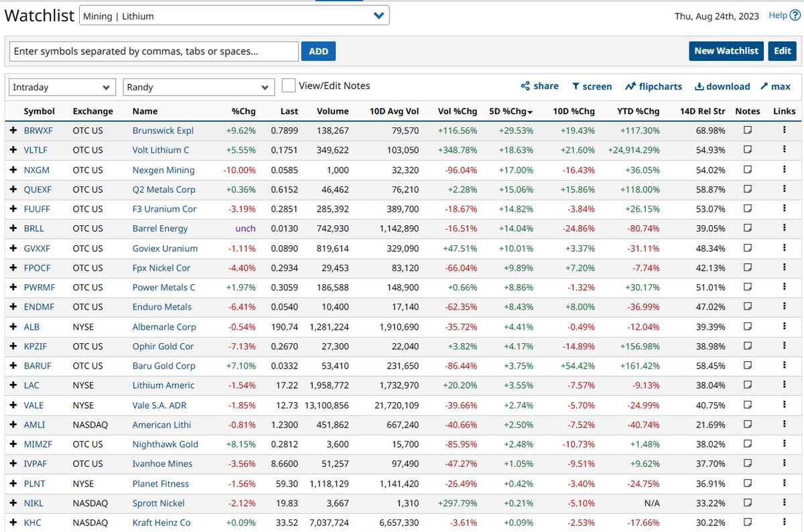The image size is (804, 532).
Task: Open links menu for BRWXF row
Action: tap(784, 131)
